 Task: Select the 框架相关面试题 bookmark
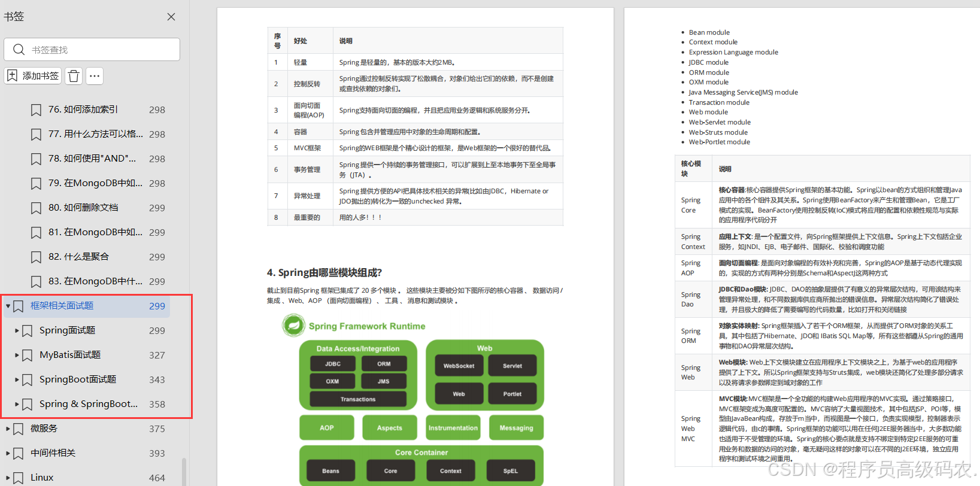[x=62, y=306]
